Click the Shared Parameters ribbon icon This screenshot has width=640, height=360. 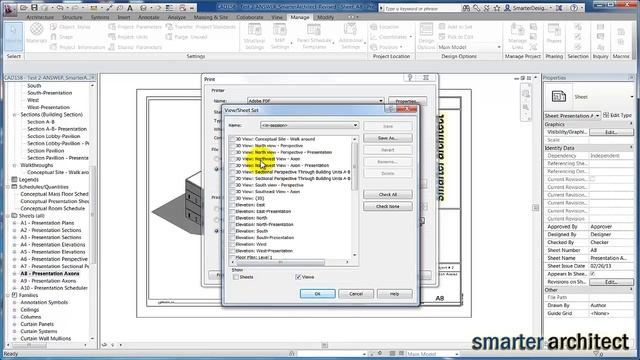[x=112, y=47]
